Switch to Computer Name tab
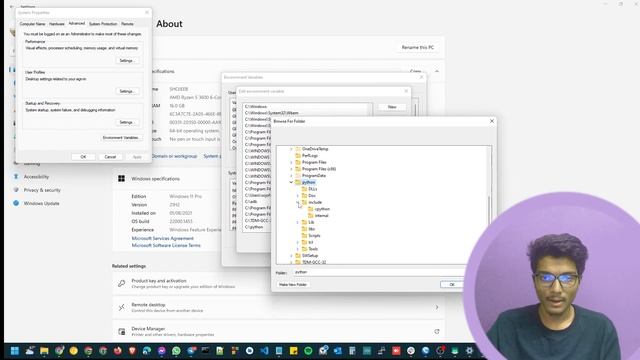640x360 pixels. tap(33, 24)
